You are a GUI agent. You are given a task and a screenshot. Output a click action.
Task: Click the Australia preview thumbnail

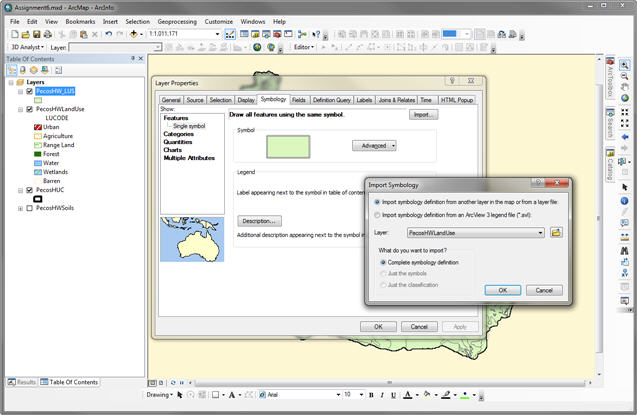click(192, 239)
